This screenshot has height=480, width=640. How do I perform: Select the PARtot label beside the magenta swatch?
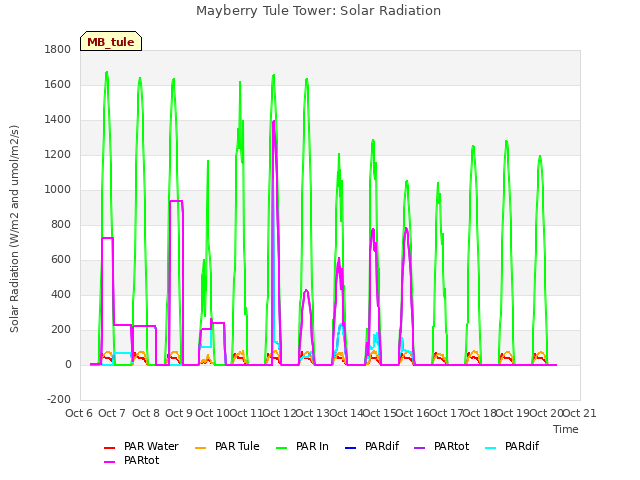[142, 460]
